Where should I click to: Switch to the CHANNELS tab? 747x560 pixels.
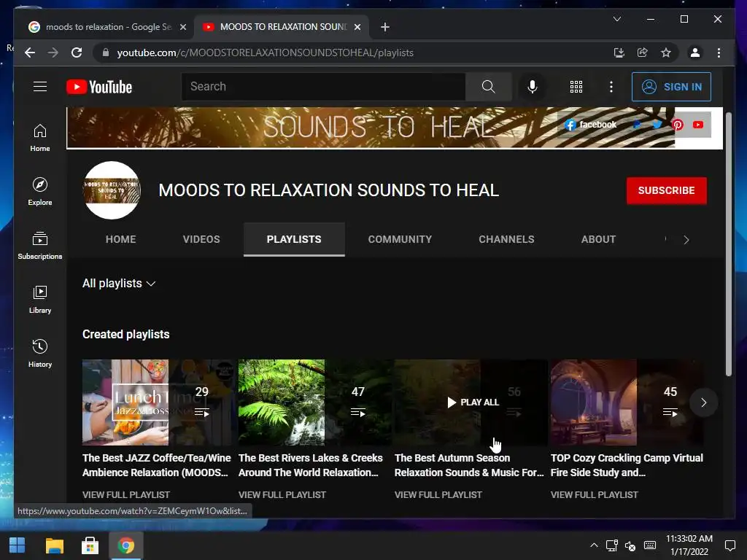coord(506,239)
